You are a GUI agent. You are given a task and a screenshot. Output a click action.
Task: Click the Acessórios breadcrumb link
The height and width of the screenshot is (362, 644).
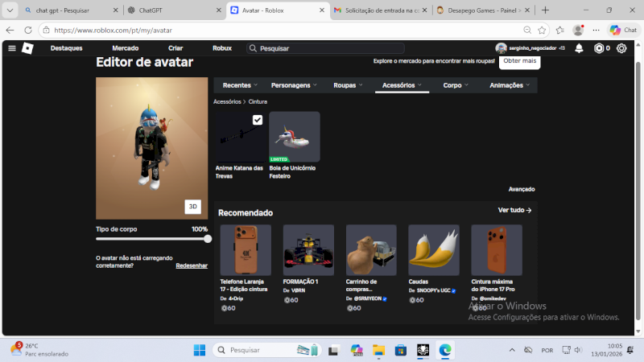coord(227,102)
